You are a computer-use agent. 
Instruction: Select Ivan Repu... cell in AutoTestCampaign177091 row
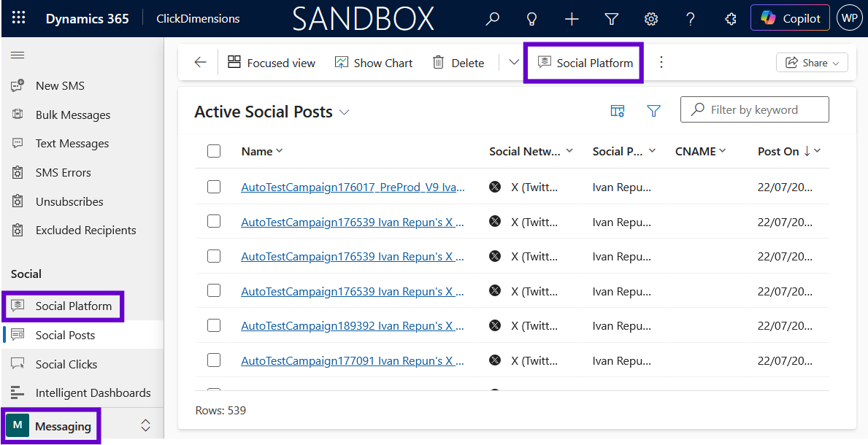(x=622, y=361)
